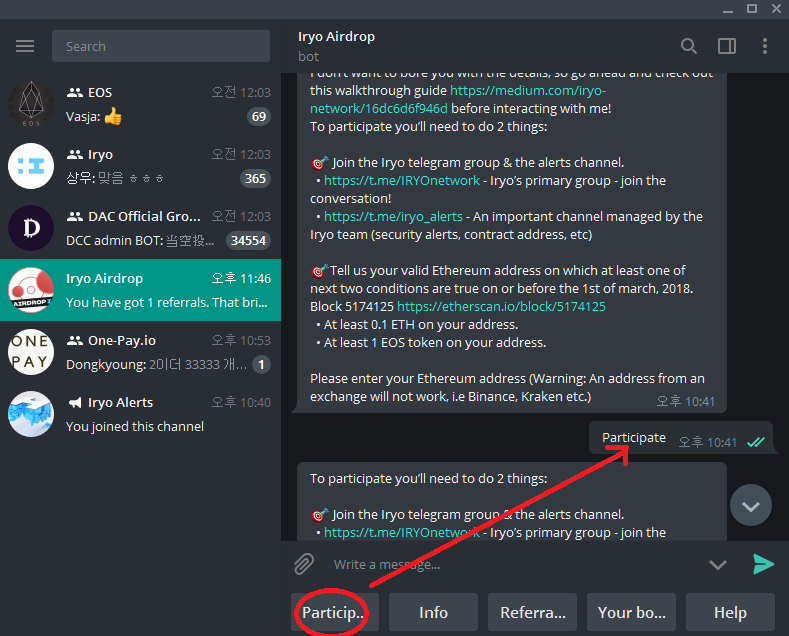Collapse the bot keyboard with chevron
This screenshot has height=636, width=789.
click(718, 565)
